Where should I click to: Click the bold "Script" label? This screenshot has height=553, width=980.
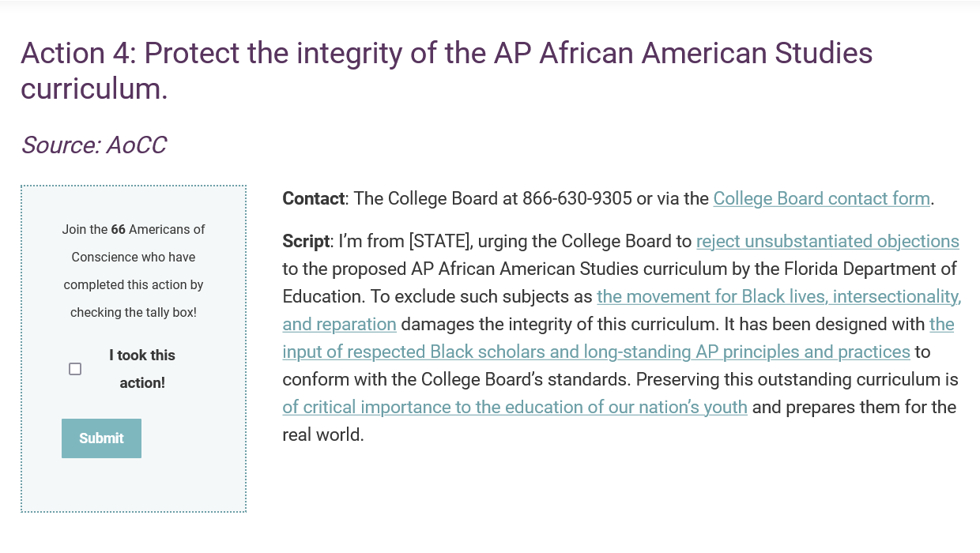point(306,241)
